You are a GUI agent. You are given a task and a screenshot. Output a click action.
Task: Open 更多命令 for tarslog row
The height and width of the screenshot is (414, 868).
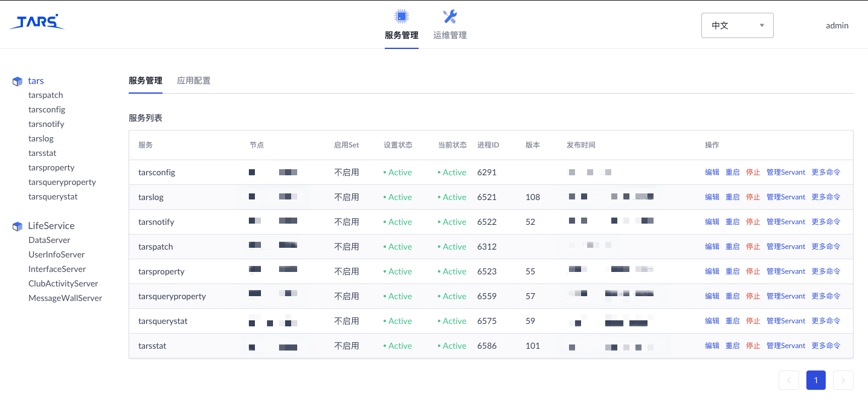coord(826,197)
